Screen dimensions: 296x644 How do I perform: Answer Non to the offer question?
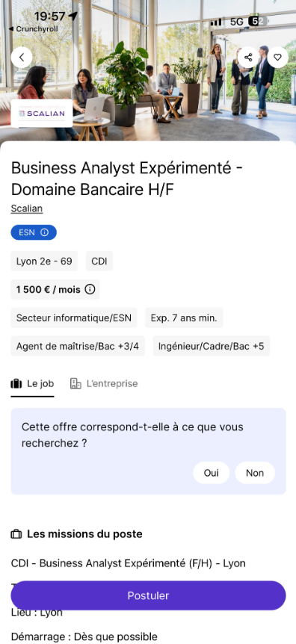click(x=255, y=473)
